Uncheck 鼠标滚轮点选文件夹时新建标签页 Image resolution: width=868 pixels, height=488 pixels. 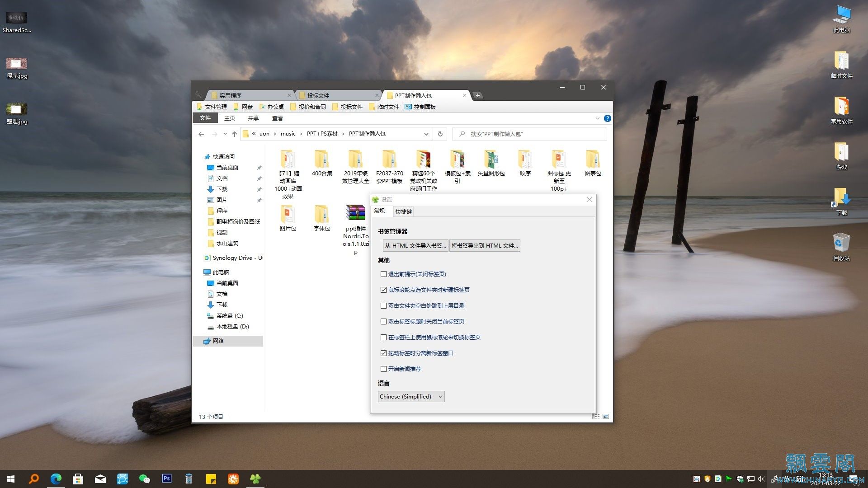click(x=383, y=290)
